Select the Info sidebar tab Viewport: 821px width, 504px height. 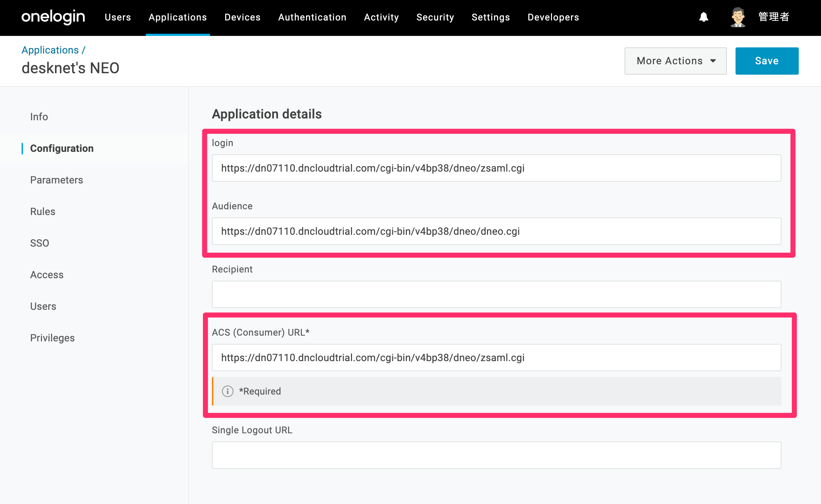click(39, 117)
